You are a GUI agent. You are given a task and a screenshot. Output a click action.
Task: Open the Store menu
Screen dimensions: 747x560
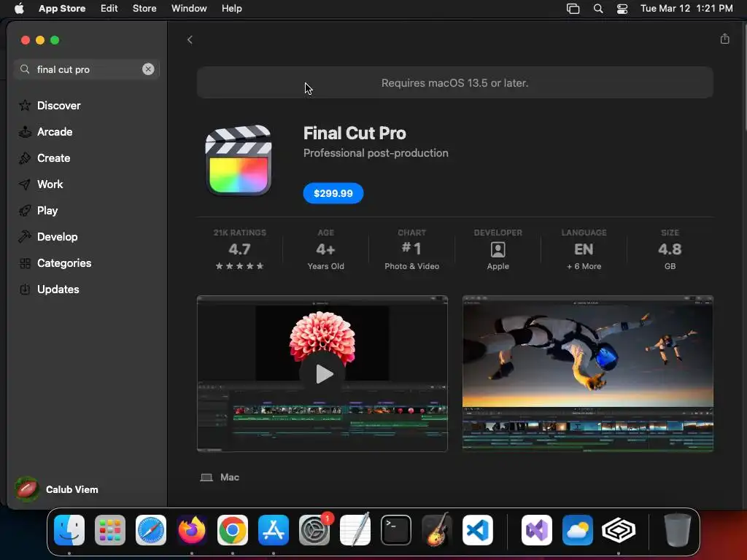tap(144, 8)
